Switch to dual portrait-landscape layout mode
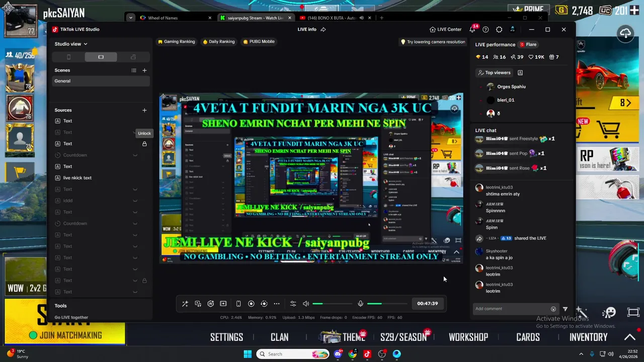Viewport: 644px width, 362px height. coord(133,57)
